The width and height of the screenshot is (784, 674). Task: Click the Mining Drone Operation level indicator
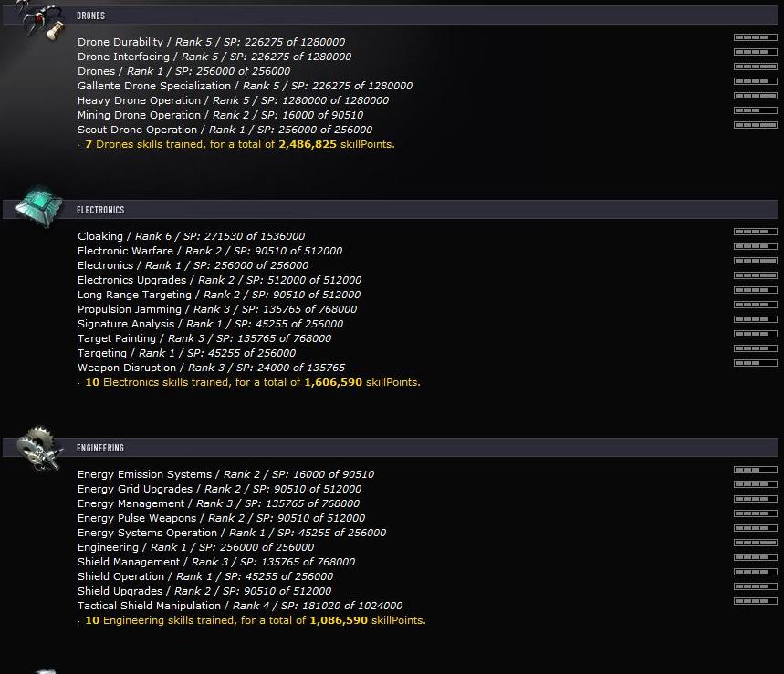point(755,111)
